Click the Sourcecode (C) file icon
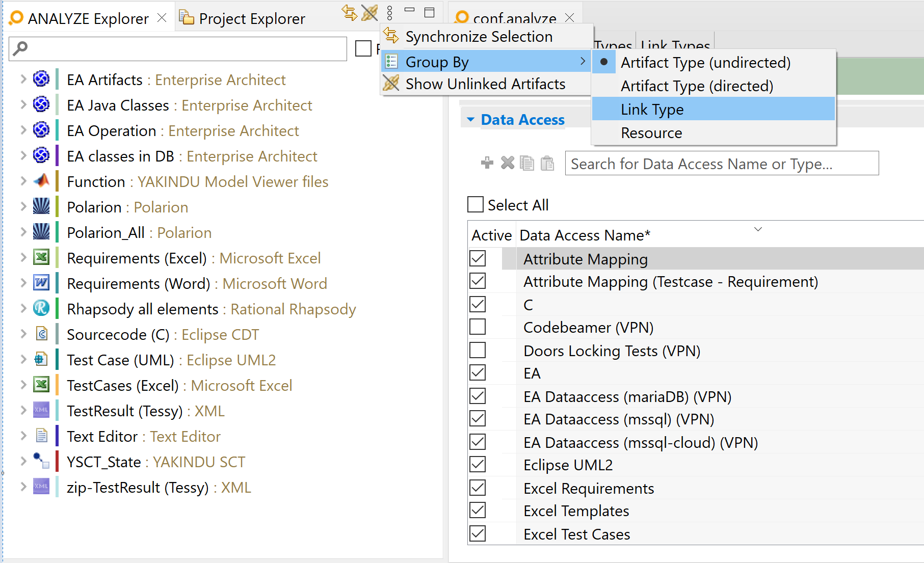This screenshot has width=924, height=563. [42, 334]
